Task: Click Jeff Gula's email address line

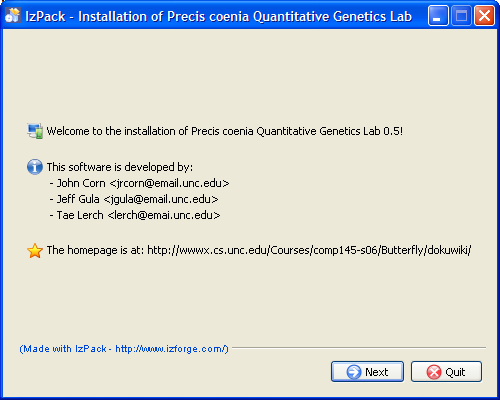Action: point(134,199)
